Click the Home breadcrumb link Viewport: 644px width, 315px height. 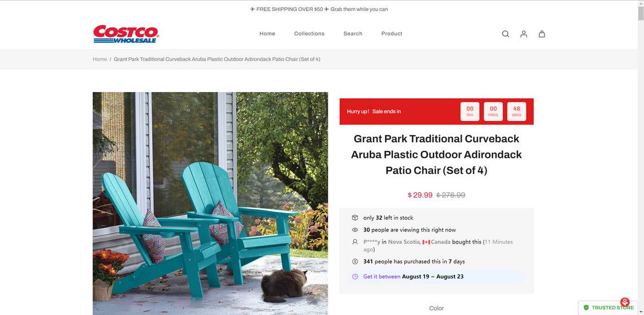[100, 59]
